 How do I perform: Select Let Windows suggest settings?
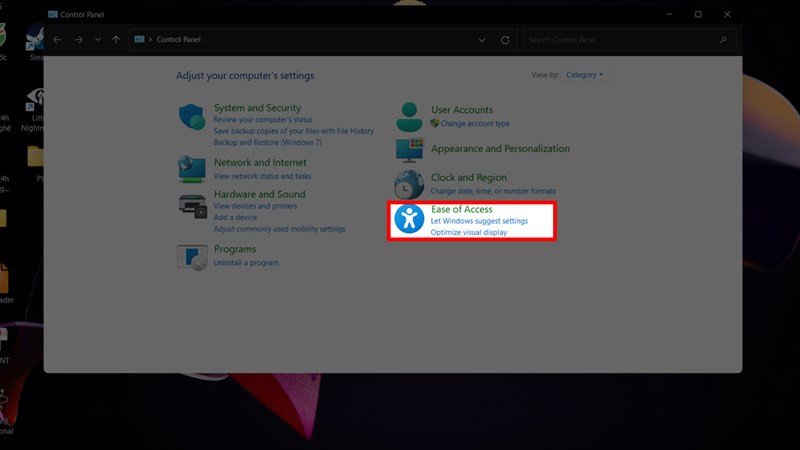click(479, 221)
